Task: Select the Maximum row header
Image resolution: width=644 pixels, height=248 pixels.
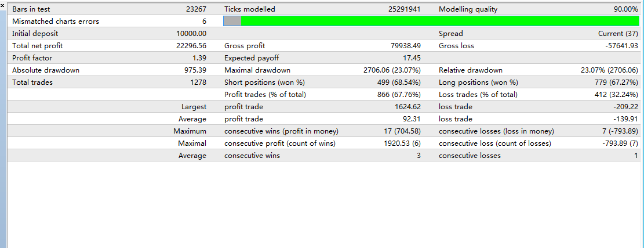Action: 190,131
